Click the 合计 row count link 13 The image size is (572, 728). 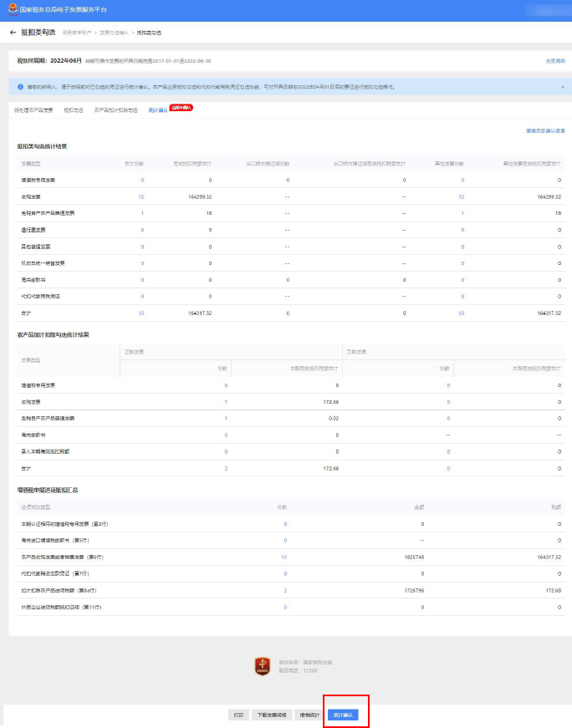(140, 313)
